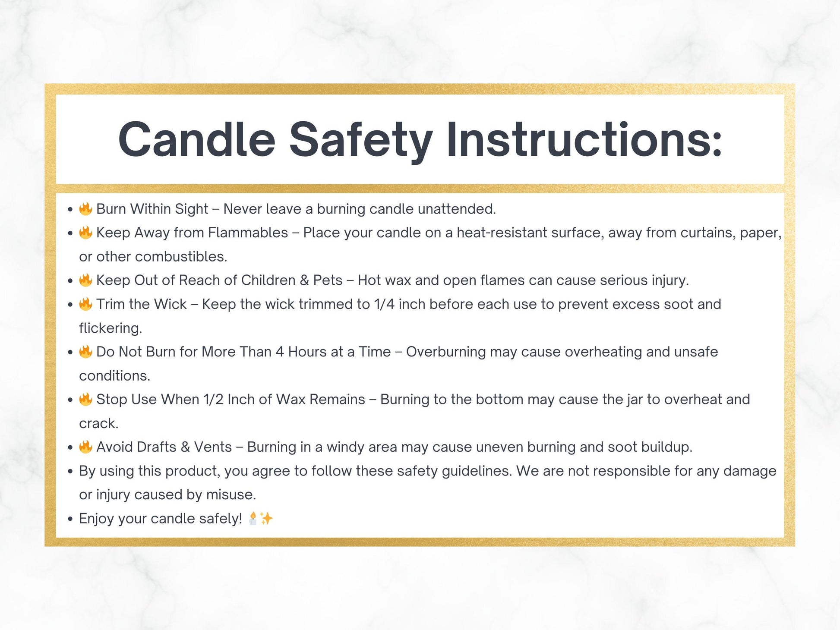The width and height of the screenshot is (840, 630).
Task: Click the text 'Trim the Wick'
Action: point(142,304)
